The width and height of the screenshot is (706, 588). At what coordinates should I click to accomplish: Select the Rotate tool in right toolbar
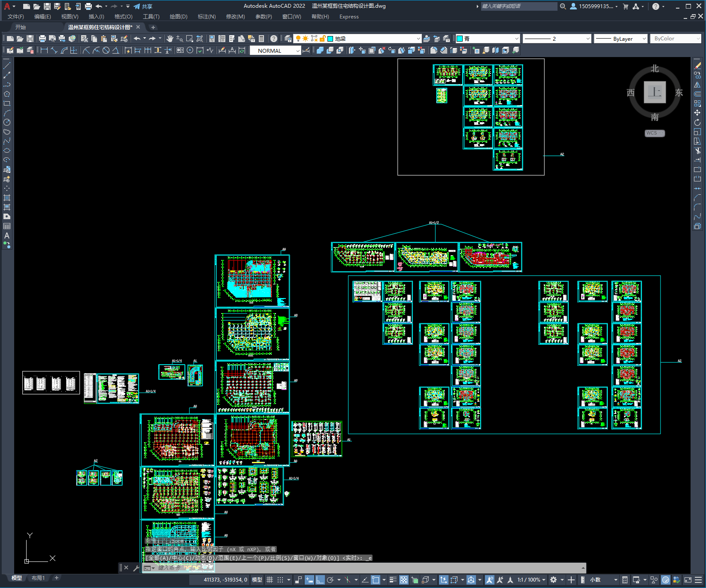[x=697, y=122]
